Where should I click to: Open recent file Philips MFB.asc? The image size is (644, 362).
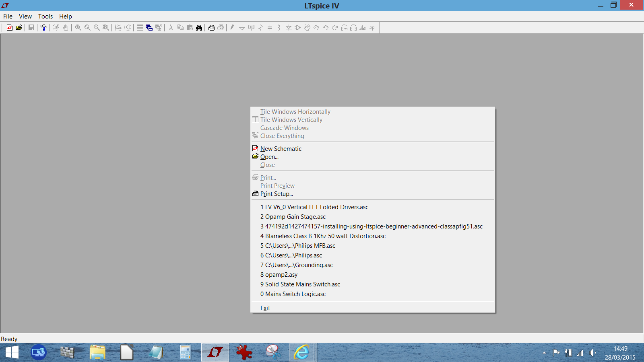click(x=373, y=246)
